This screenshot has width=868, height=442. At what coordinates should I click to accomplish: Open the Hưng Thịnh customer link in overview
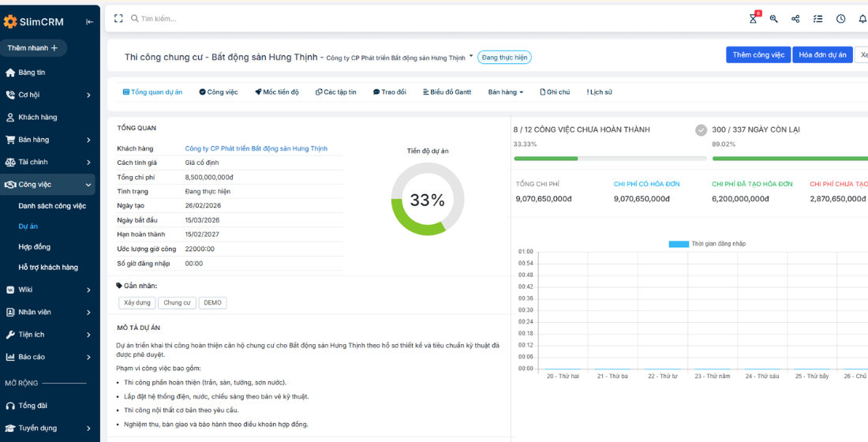point(256,148)
